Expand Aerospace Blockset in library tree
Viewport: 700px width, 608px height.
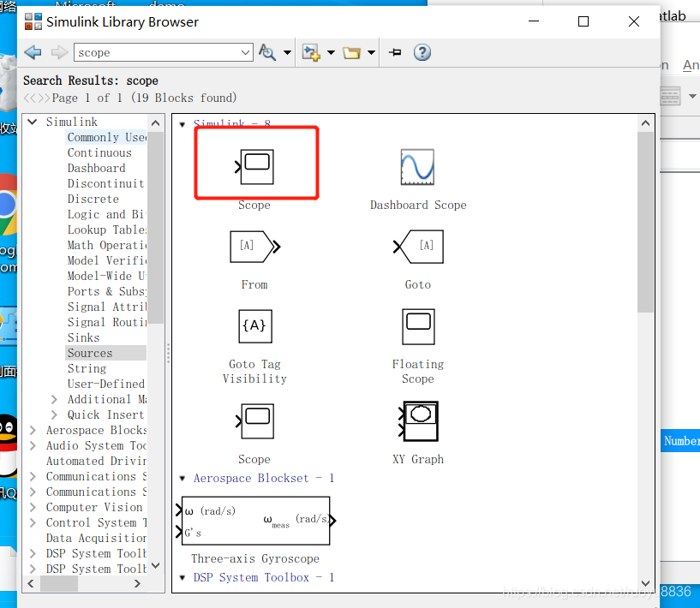click(33, 430)
